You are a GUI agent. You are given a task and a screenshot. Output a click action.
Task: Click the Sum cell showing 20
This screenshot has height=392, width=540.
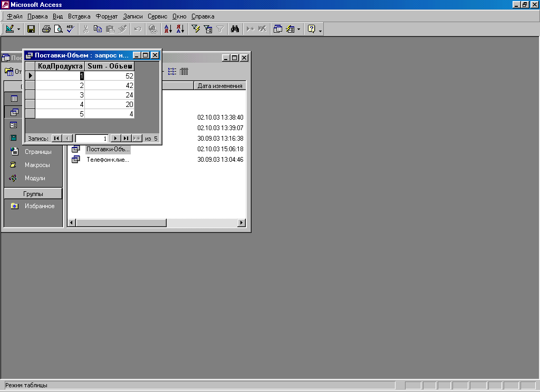coord(110,104)
